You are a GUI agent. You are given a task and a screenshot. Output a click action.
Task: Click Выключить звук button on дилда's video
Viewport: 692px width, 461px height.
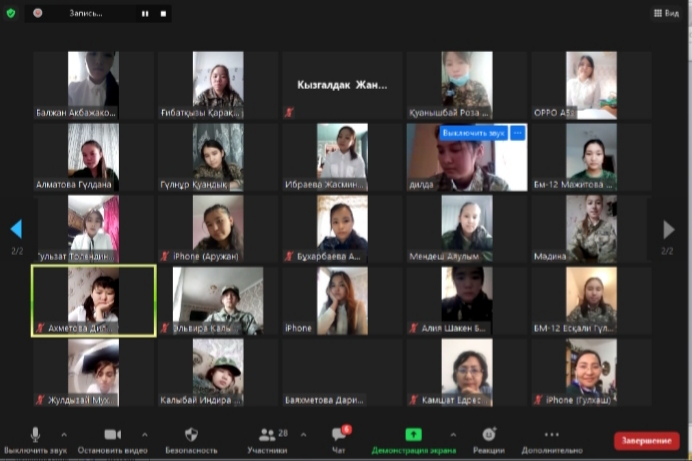[x=474, y=132]
